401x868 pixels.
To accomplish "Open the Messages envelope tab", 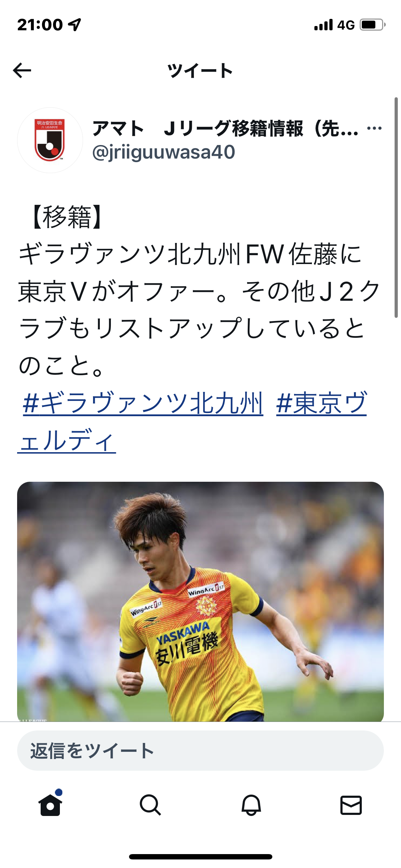I will click(351, 805).
